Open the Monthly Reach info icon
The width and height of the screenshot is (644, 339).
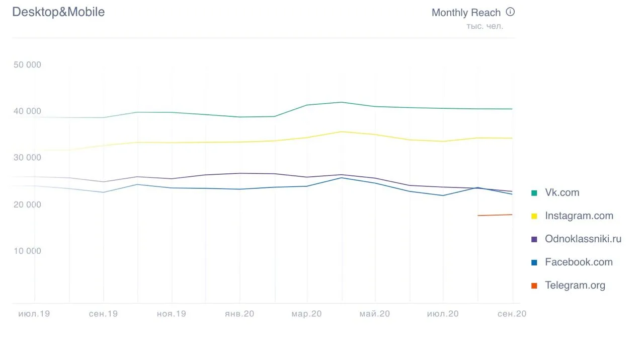(x=510, y=12)
